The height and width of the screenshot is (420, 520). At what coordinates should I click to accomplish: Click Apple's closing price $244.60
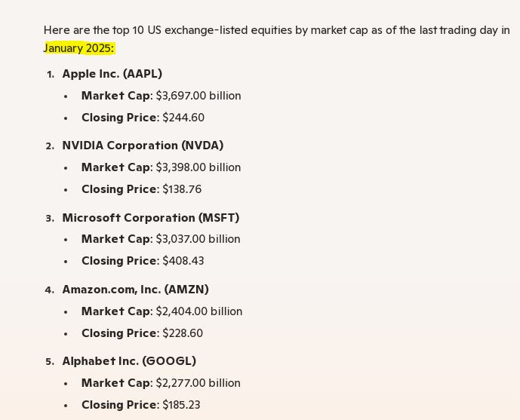click(183, 118)
